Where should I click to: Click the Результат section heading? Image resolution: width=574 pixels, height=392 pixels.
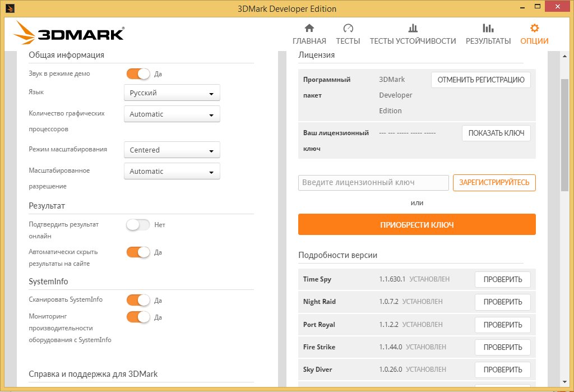(47, 206)
